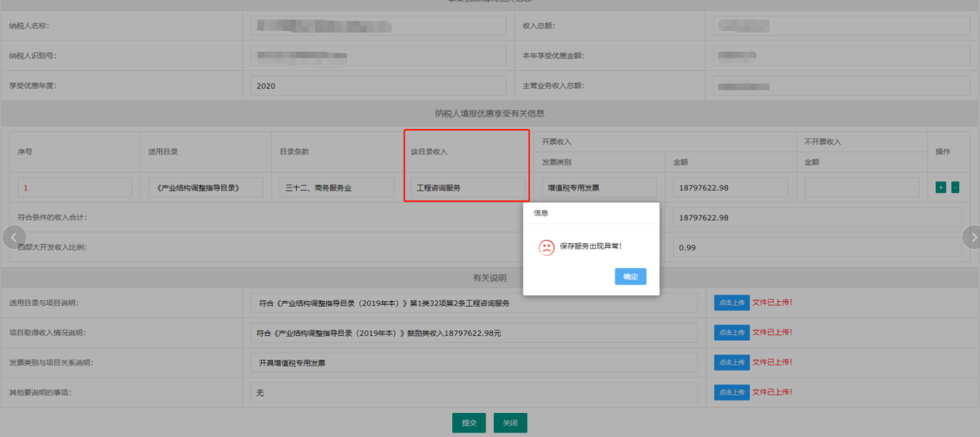Click the 操作 column header
The height and width of the screenshot is (437, 980).
point(943,151)
